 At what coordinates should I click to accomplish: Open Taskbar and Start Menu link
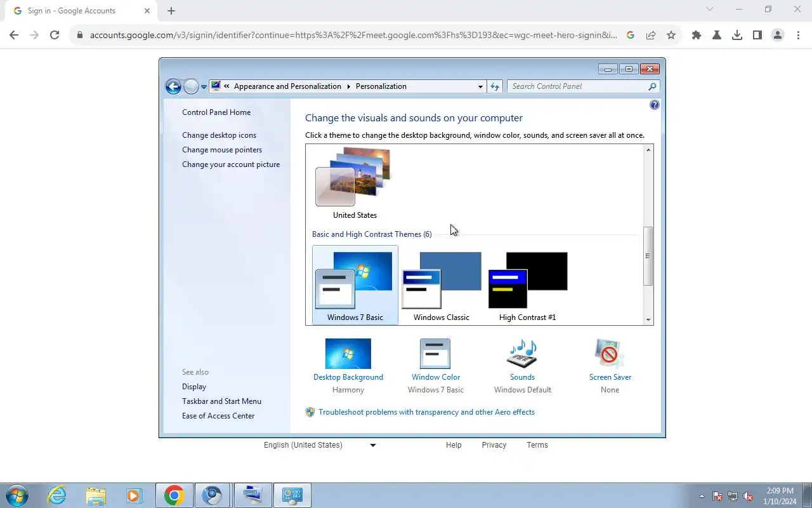click(x=221, y=401)
